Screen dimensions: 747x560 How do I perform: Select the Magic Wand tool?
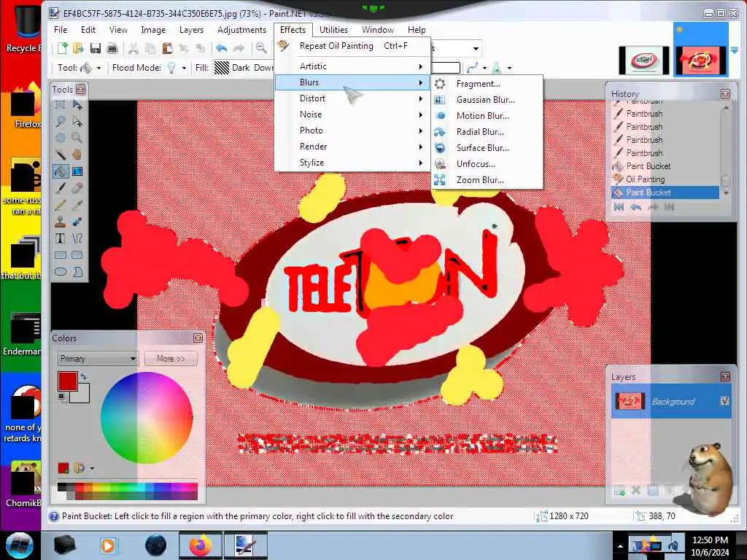click(x=61, y=155)
